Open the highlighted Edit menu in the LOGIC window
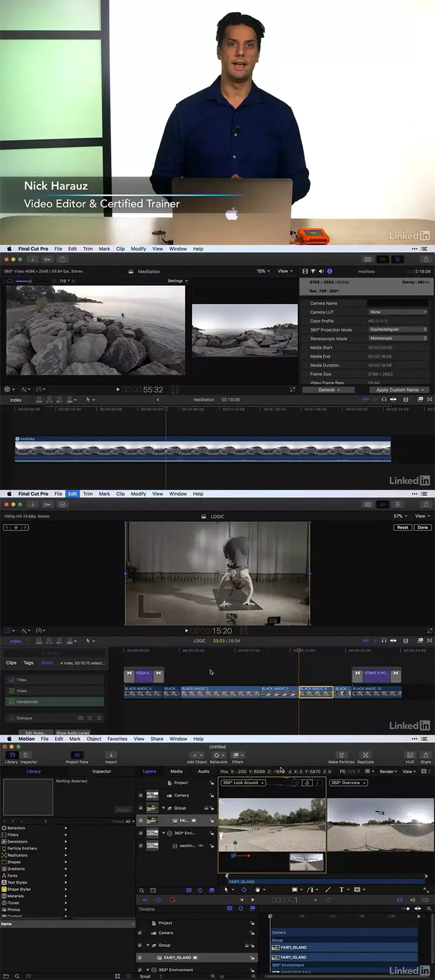This screenshot has width=435, height=980. click(x=72, y=494)
